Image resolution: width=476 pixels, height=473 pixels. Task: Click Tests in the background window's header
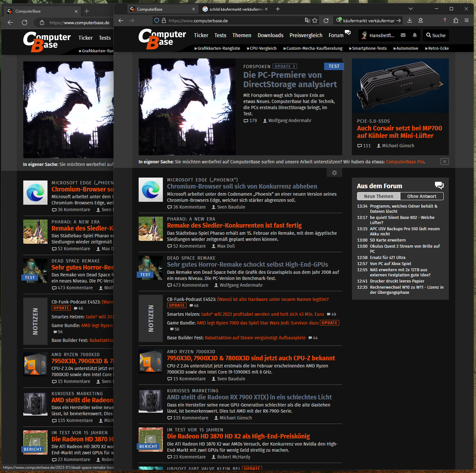point(105,38)
